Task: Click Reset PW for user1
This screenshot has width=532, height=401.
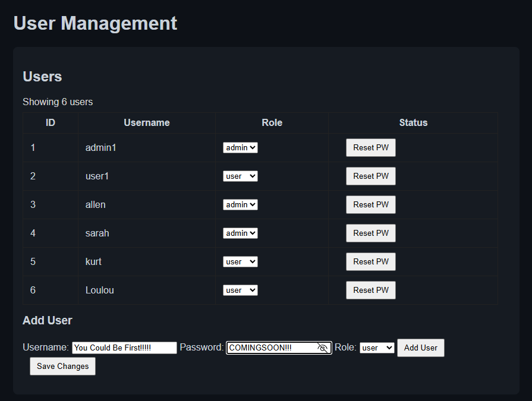Action: coord(370,176)
